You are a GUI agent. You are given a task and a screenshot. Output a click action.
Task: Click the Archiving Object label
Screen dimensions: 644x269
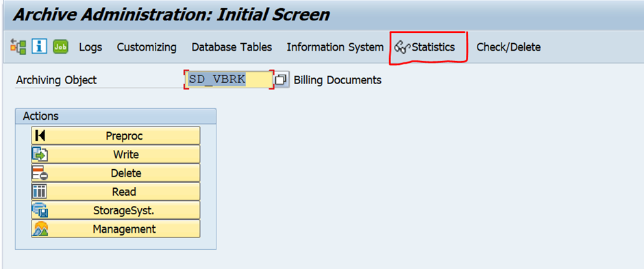point(56,80)
